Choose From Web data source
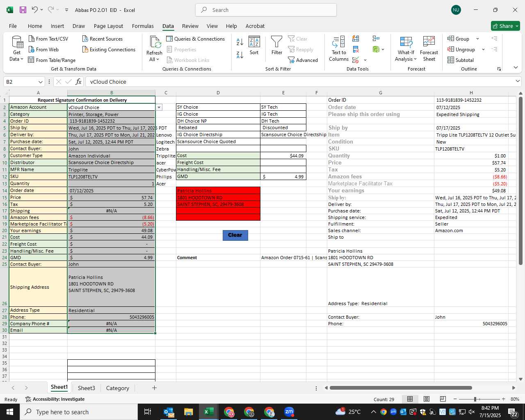This screenshot has height=420, width=525. (x=43, y=49)
